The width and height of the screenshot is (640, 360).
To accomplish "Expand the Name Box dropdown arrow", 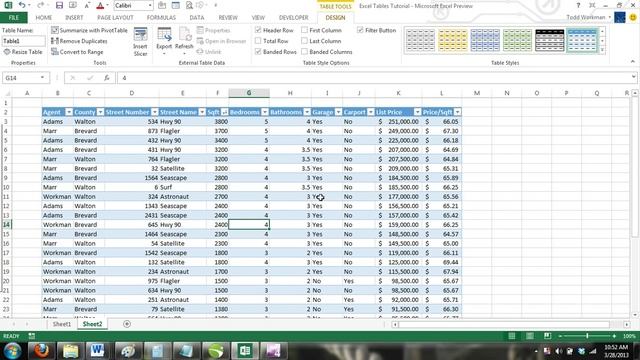I will pos(42,78).
